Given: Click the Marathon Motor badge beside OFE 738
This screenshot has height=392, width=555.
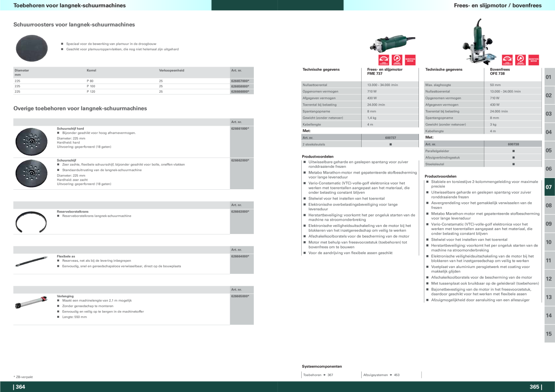Looking at the screenshot, I should click(534, 60).
